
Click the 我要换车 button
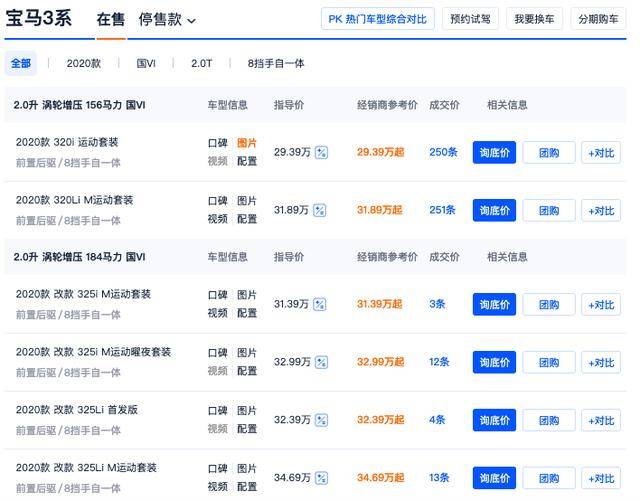click(534, 19)
